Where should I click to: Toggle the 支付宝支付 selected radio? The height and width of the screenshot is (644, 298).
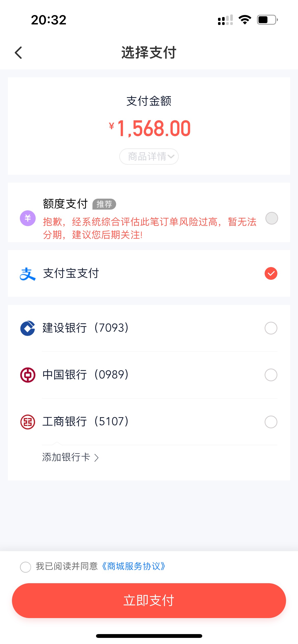(271, 273)
